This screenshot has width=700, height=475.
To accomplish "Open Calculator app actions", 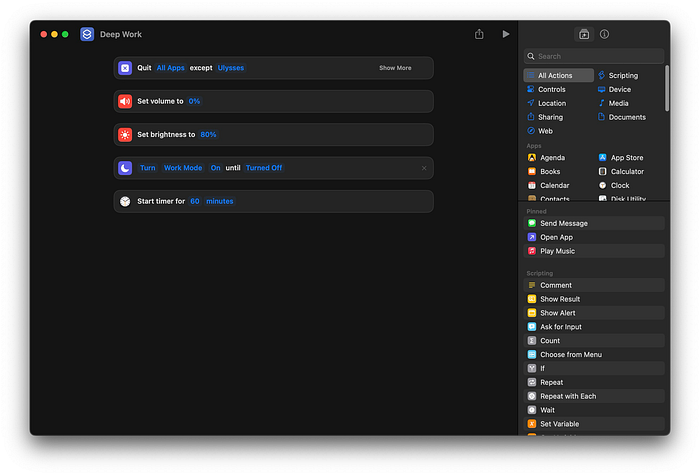I will pos(621,171).
